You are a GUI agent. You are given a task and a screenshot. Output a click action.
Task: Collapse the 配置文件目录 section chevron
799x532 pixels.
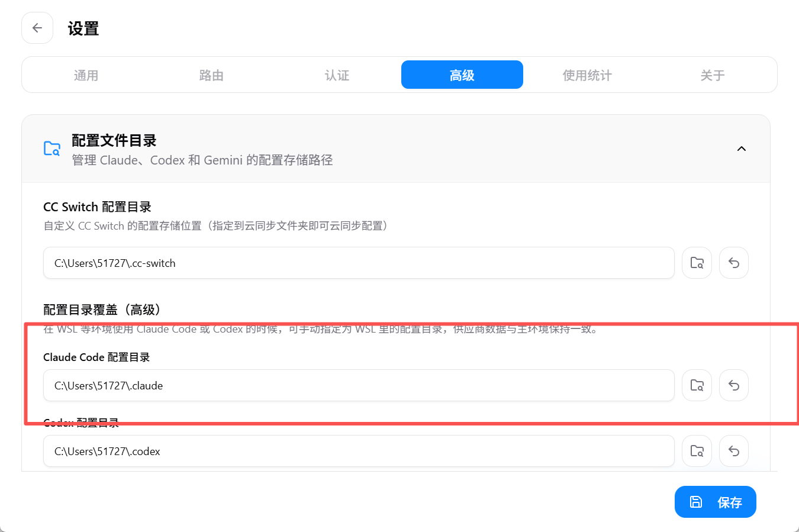pos(742,149)
